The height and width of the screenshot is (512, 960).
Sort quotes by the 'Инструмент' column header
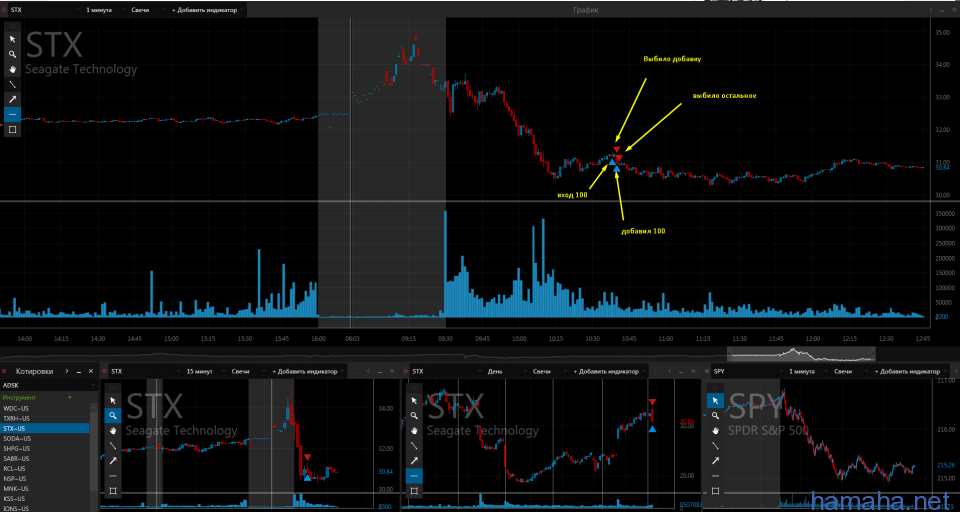click(x=37, y=397)
